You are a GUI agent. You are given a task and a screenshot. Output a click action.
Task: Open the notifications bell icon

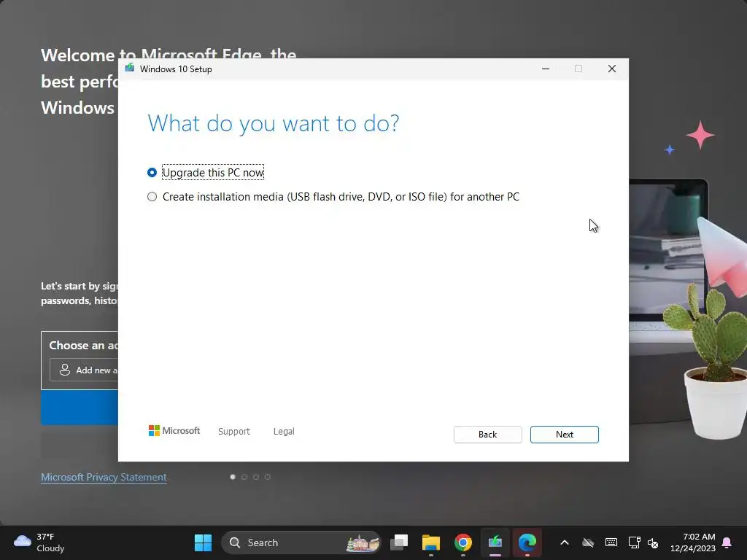pos(727,542)
